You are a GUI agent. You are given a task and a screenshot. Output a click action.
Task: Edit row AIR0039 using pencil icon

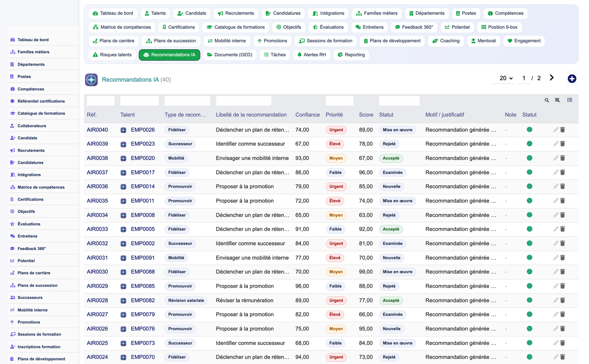pyautogui.click(x=556, y=144)
